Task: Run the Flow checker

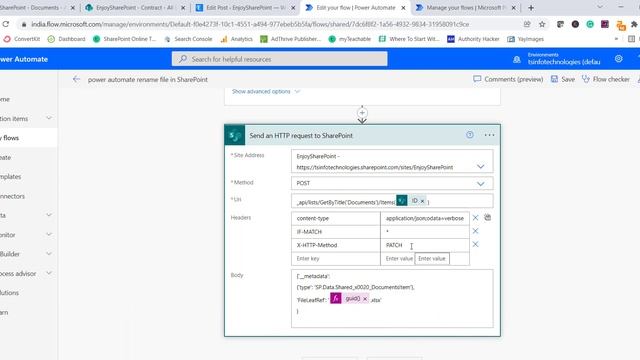Action: [x=606, y=79]
